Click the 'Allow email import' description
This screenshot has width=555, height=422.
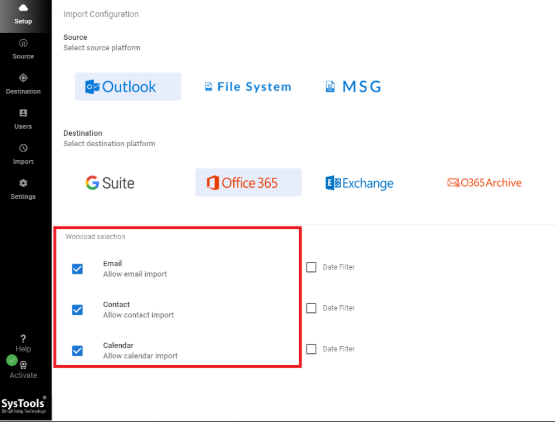click(x=135, y=274)
